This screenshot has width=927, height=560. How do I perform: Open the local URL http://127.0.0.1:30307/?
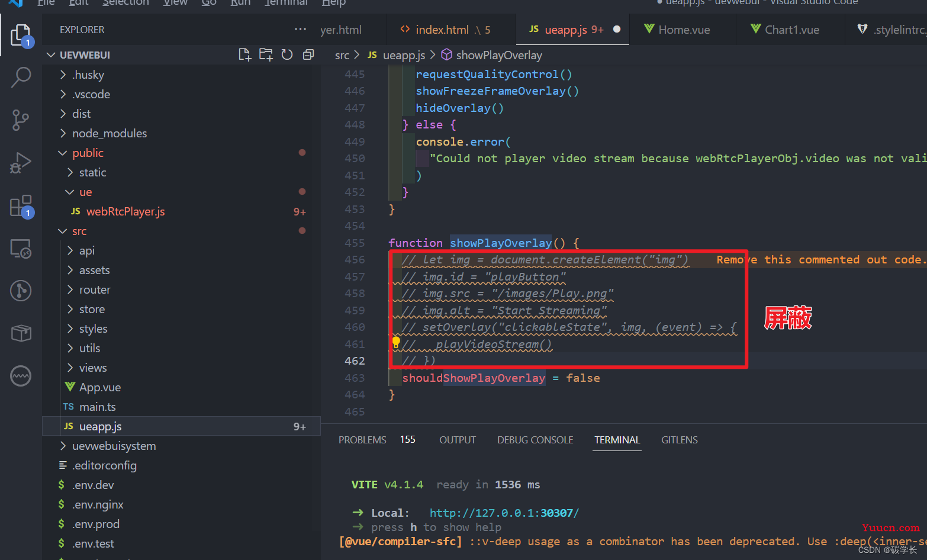[x=504, y=513]
